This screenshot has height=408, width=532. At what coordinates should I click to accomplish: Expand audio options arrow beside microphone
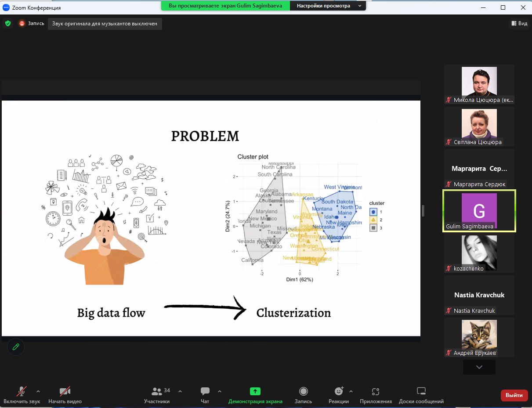(38, 391)
